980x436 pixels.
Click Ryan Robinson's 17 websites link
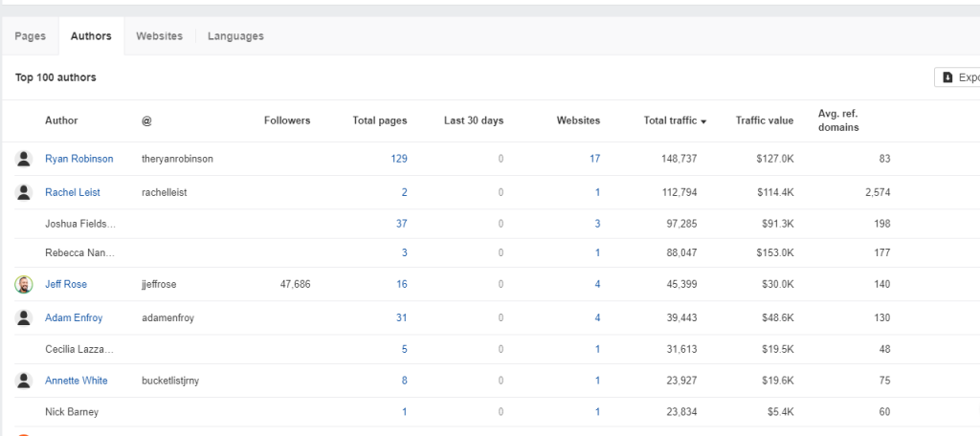(594, 159)
